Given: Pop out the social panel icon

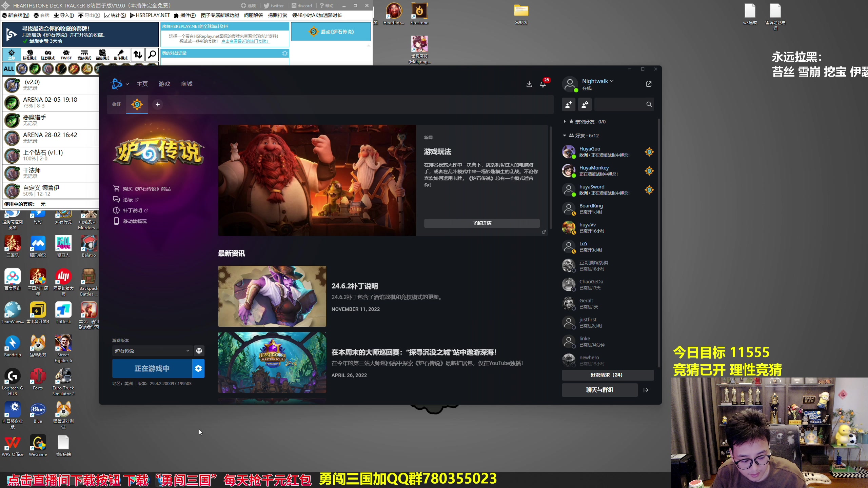Looking at the screenshot, I should [648, 84].
